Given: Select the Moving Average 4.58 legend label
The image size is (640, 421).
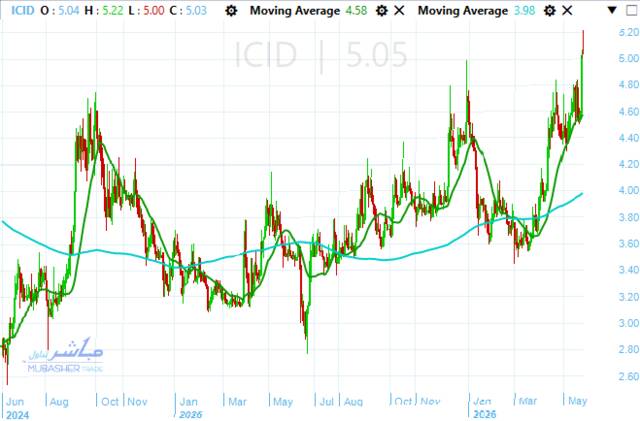Looking at the screenshot, I should pos(308,11).
